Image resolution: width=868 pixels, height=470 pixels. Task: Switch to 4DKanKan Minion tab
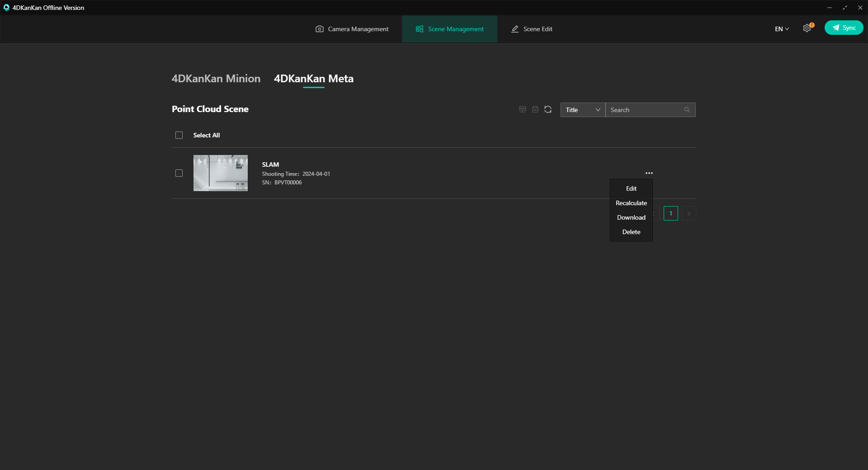216,79
